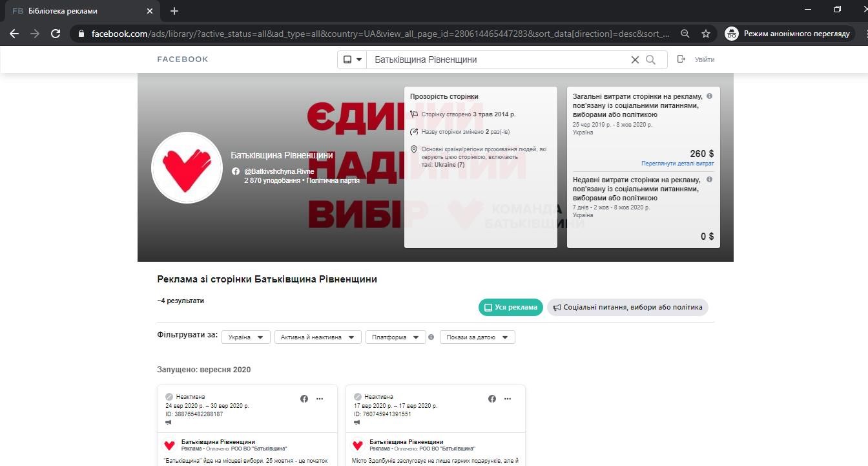Click the Facebook icon beside @Batkivshchyna.Rivne
The height and width of the screenshot is (466, 868).
click(236, 171)
